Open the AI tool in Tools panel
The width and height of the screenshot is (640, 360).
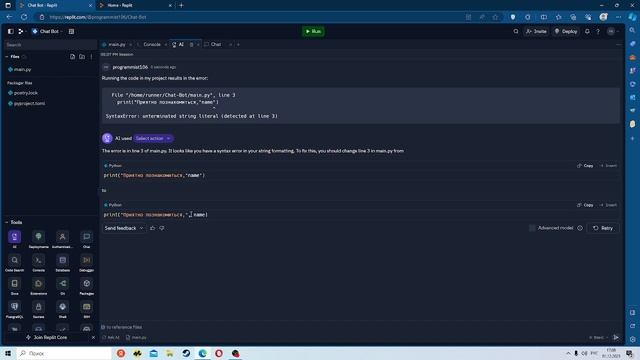tap(14, 239)
